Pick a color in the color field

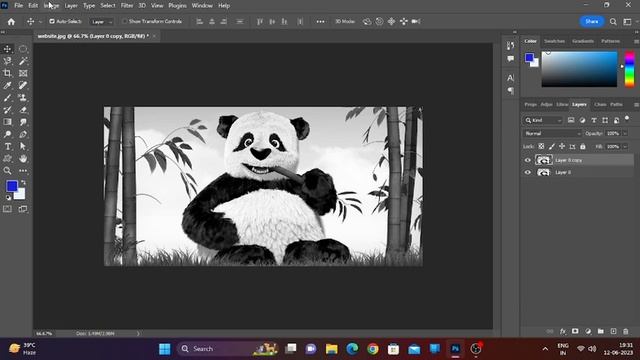click(579, 69)
